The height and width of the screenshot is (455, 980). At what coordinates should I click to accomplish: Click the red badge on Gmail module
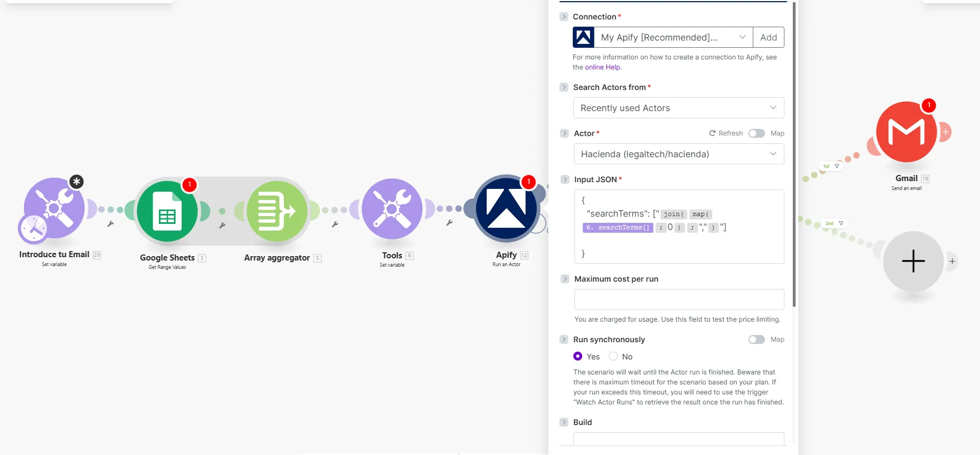929,105
